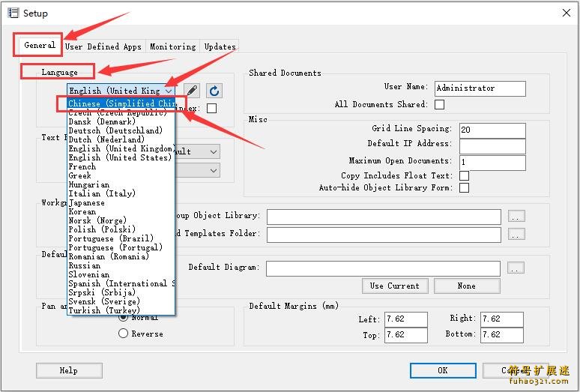Collapse the English (United King language dropdown
Image resolution: width=580 pixels, height=392 pixels.
click(169, 91)
